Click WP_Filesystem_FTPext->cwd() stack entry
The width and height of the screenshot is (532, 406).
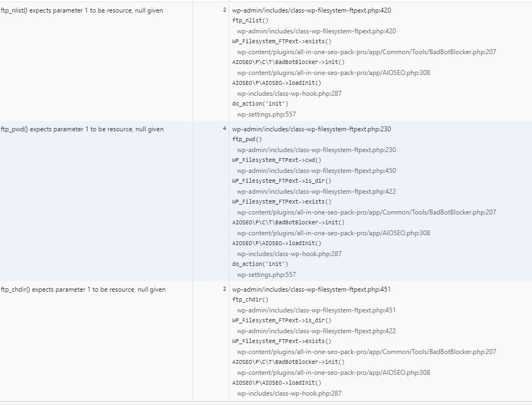276,160
